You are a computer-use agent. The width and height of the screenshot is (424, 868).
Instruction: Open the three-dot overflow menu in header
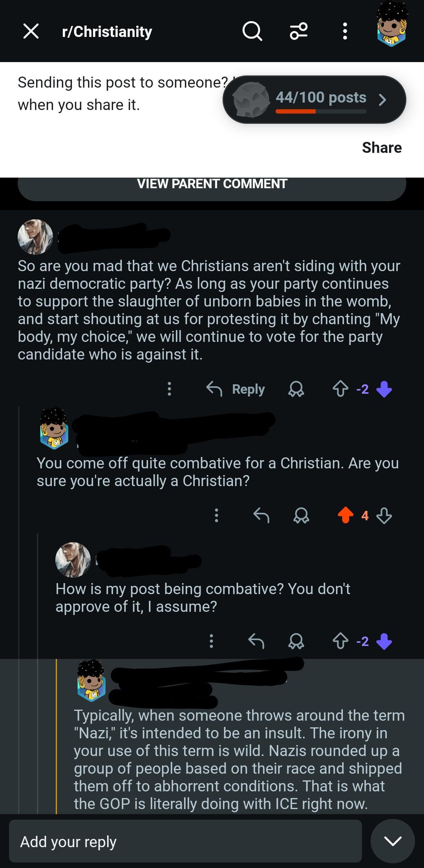click(x=345, y=31)
